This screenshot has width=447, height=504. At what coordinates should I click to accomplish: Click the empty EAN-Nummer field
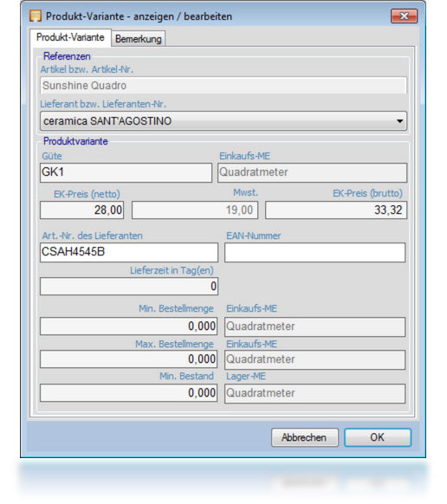314,252
